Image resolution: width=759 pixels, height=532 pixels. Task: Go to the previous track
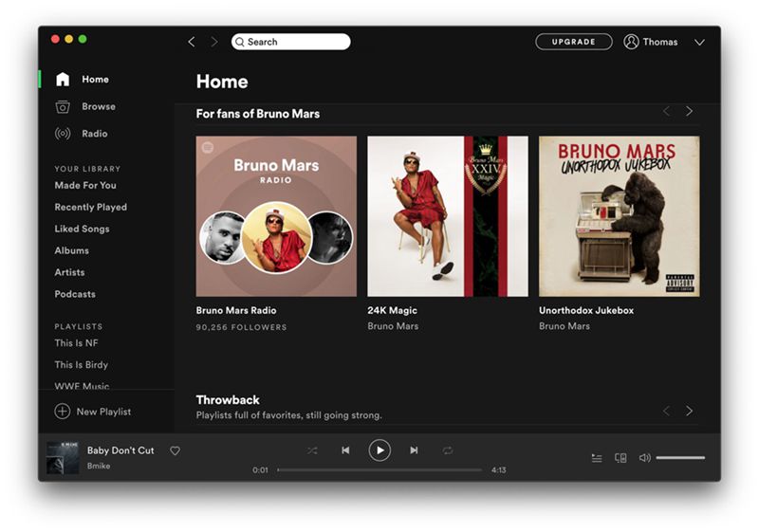click(x=345, y=450)
